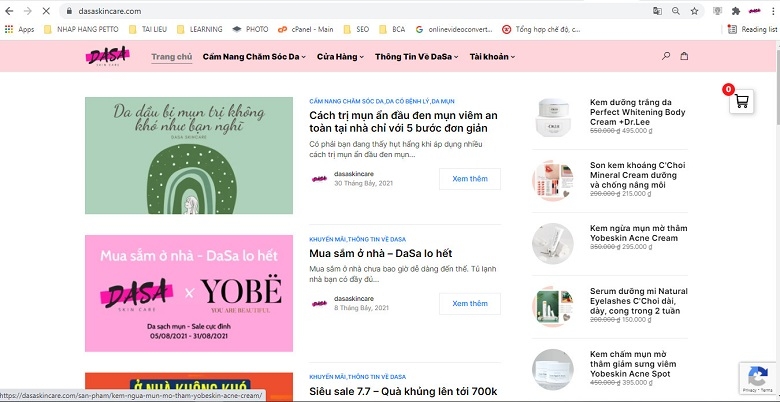The height and width of the screenshot is (402, 780).
Task: Open article Cách trị mụn ẩn đầu đen
Action: click(403, 122)
